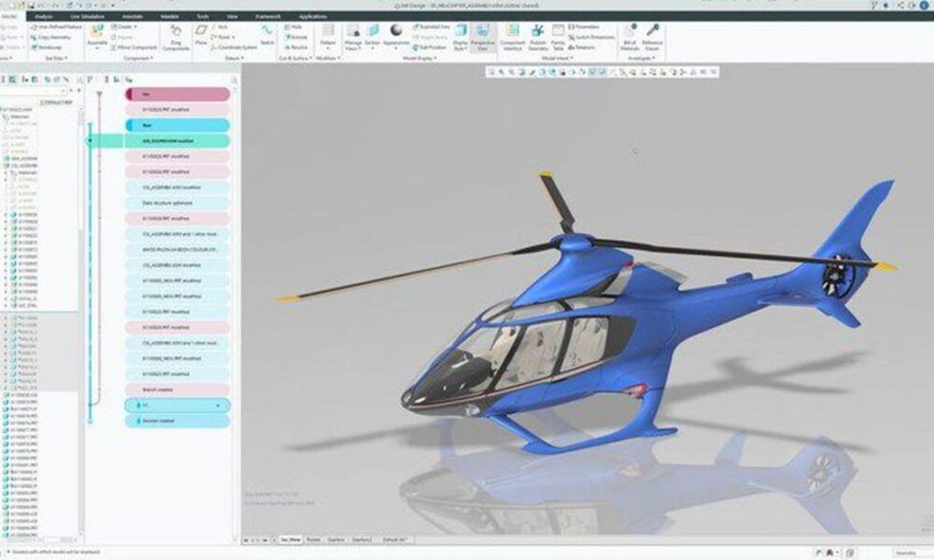Click the search icon in timeline panel
934x560 pixels.
tap(234, 79)
